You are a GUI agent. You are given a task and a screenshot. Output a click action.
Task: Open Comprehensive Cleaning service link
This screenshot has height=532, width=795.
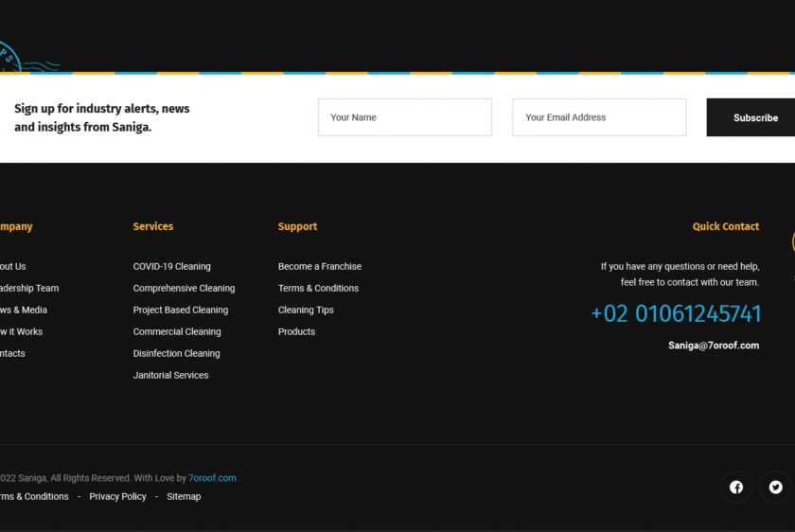(184, 288)
